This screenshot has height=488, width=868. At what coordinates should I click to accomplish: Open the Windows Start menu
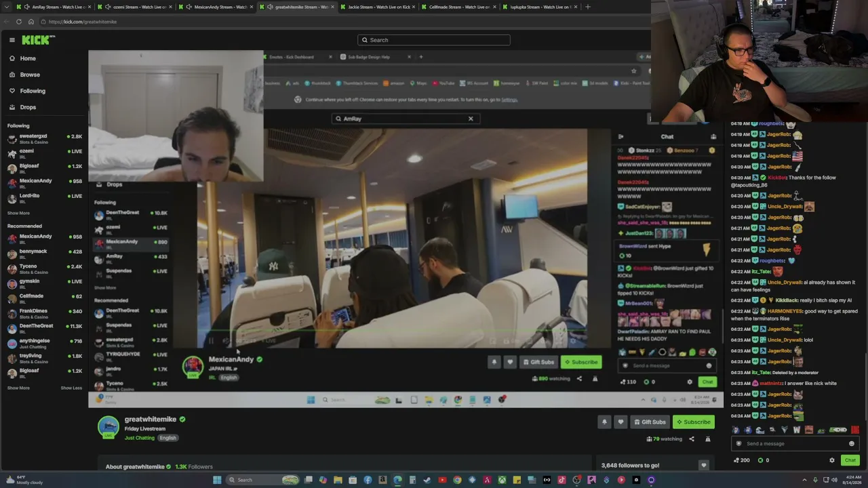coord(217,480)
